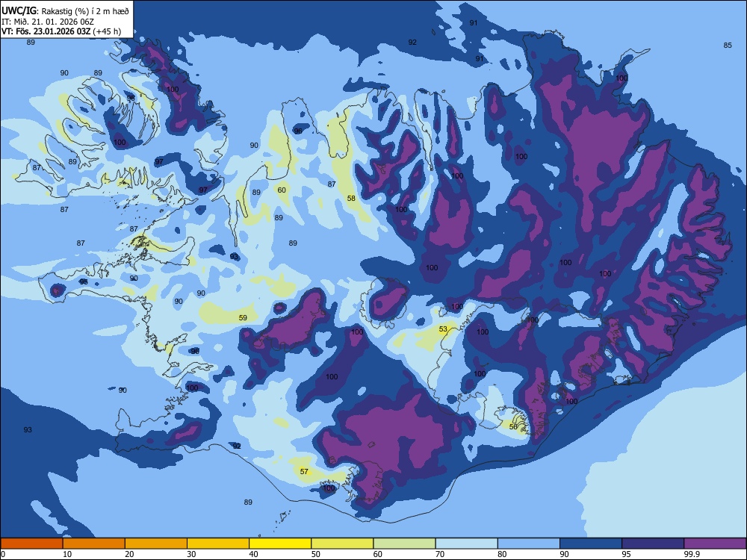Click the legend tick label '80'
The width and height of the screenshot is (747, 560).
pos(502,554)
